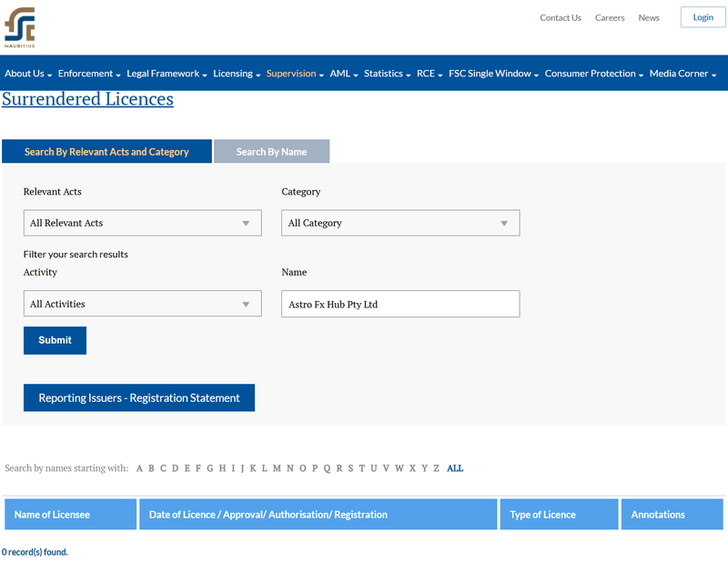Filter names starting with T
The height and width of the screenshot is (562, 728).
pyautogui.click(x=361, y=468)
